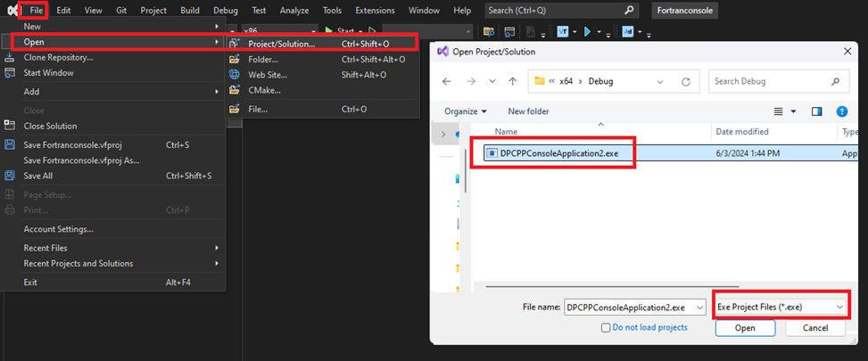
Task: Click the Fortranconsole solution name button
Action: point(685,10)
